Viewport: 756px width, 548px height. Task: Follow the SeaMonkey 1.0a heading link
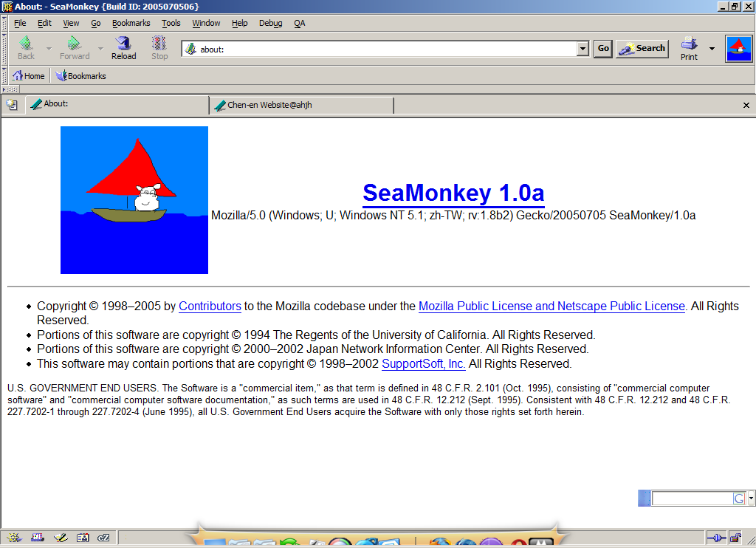(453, 193)
